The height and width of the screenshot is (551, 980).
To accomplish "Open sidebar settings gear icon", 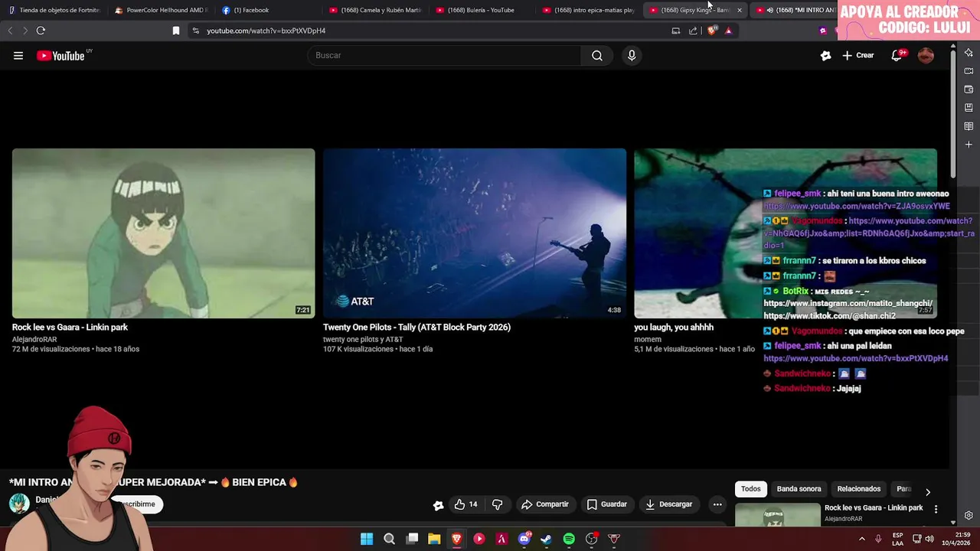I will pos(969,516).
